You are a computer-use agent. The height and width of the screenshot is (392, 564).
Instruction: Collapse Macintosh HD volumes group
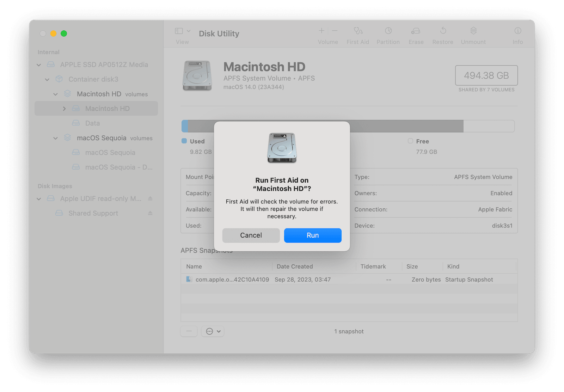pyautogui.click(x=56, y=94)
